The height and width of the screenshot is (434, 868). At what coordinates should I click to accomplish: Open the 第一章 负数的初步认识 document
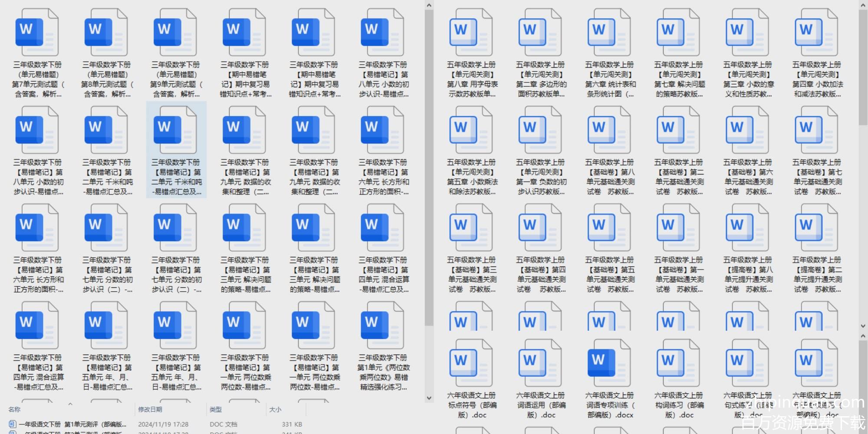[541, 151]
